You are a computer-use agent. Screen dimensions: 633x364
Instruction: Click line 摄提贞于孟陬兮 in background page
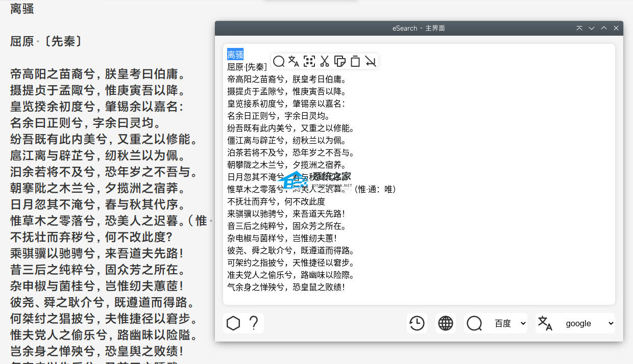[97, 91]
